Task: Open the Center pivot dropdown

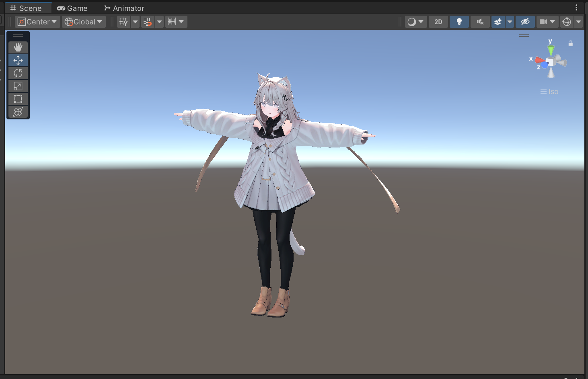Action: click(x=38, y=22)
